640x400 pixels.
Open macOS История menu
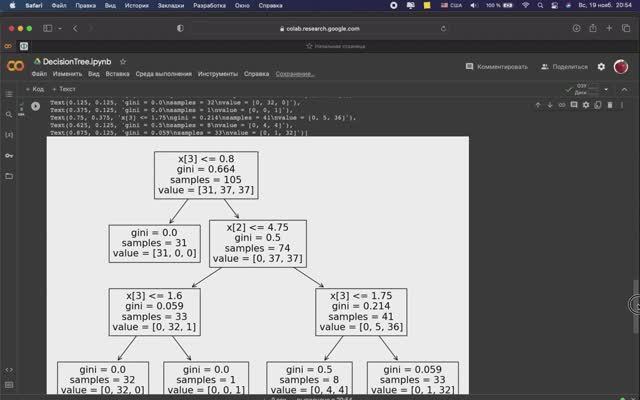point(136,5)
